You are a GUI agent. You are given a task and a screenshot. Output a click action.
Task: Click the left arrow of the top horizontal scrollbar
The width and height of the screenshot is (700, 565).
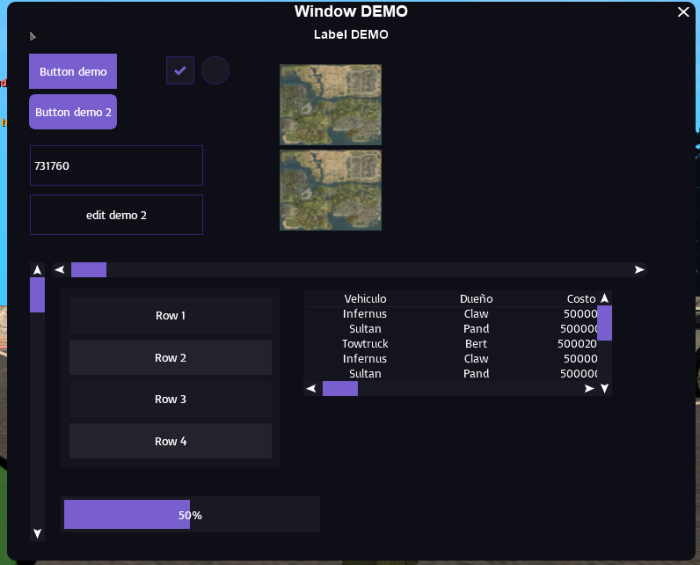tap(59, 270)
